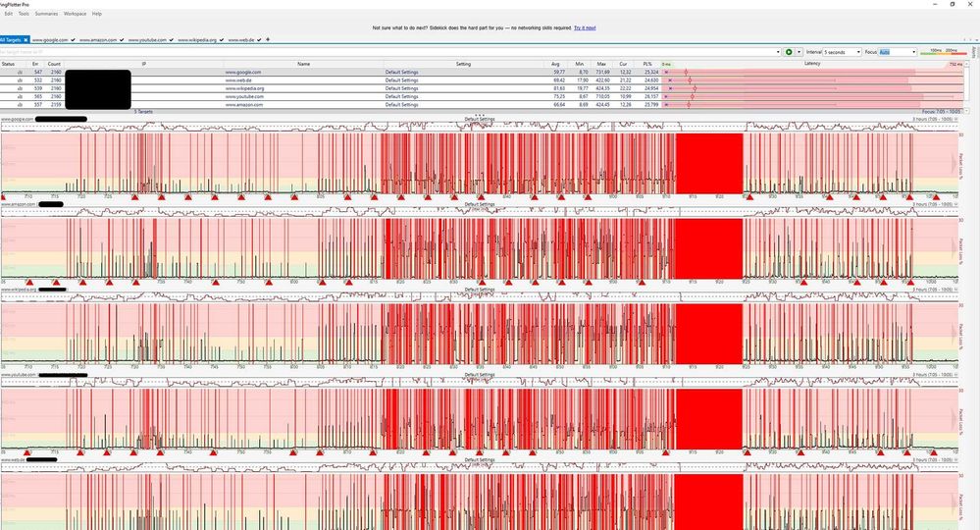Screen dimensions: 980x530
Task: Open the Summaries menu
Action: coord(46,14)
